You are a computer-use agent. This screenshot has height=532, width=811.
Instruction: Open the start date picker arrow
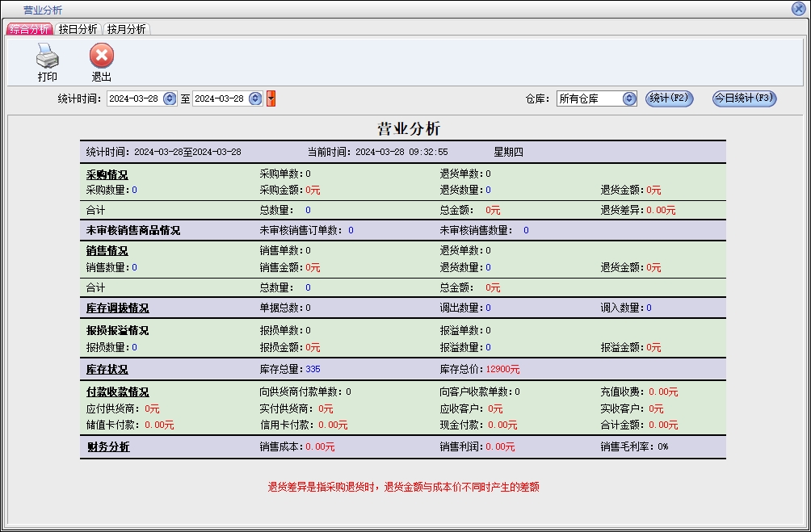(x=170, y=98)
